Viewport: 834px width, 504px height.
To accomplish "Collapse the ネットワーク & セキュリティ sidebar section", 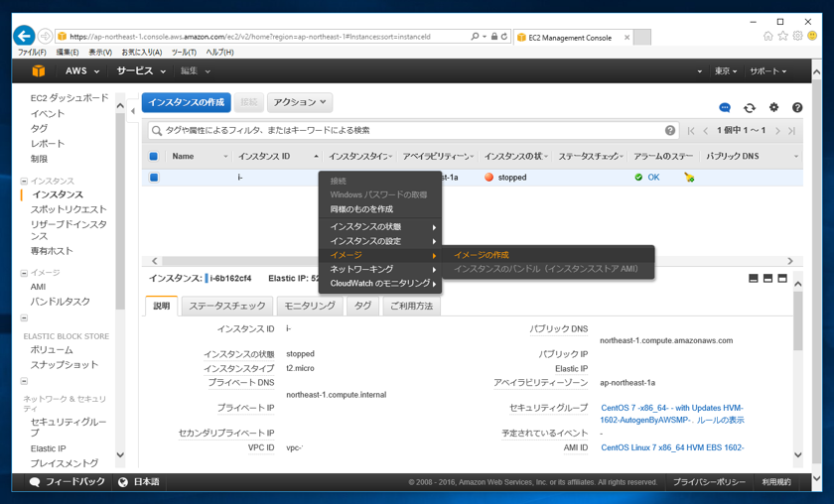I will pos(24,381).
